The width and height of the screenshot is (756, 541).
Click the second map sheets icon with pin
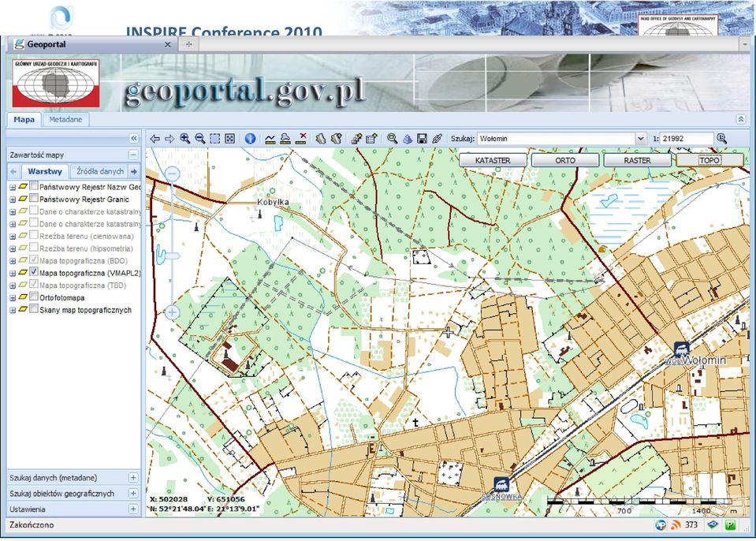point(336,139)
